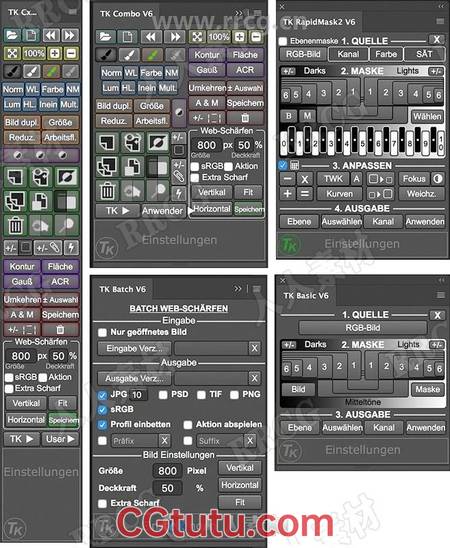Select the TK RapidMask2 V6 panel tab

point(319,22)
